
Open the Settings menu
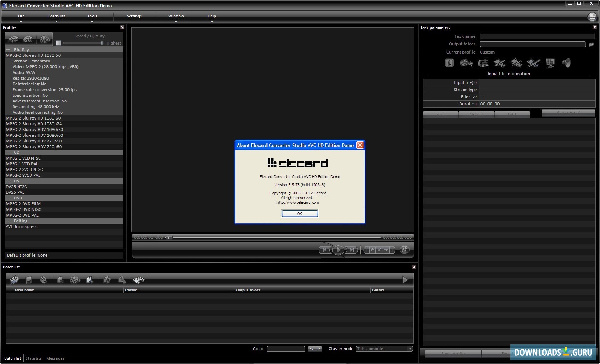134,16
